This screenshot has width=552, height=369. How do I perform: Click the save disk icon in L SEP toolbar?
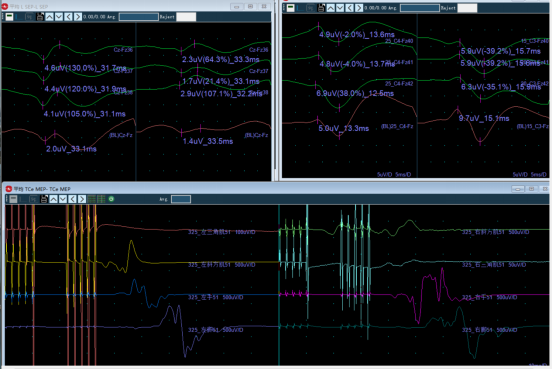(40, 17)
